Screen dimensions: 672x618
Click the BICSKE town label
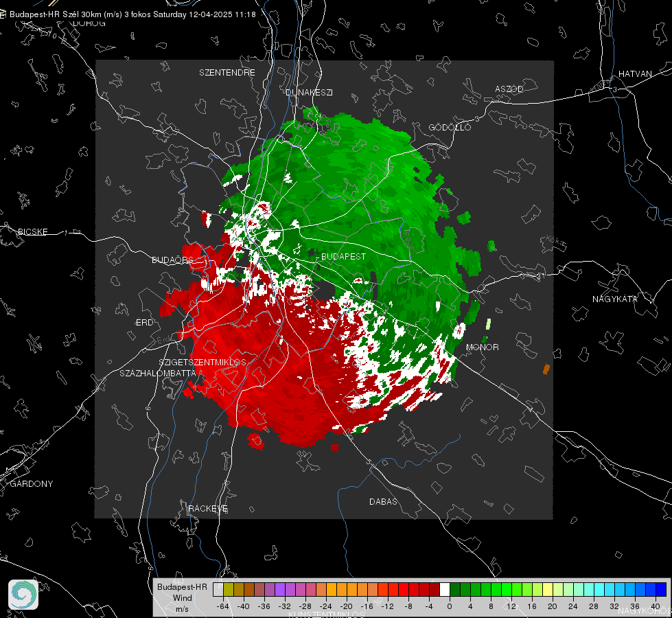coord(32,231)
